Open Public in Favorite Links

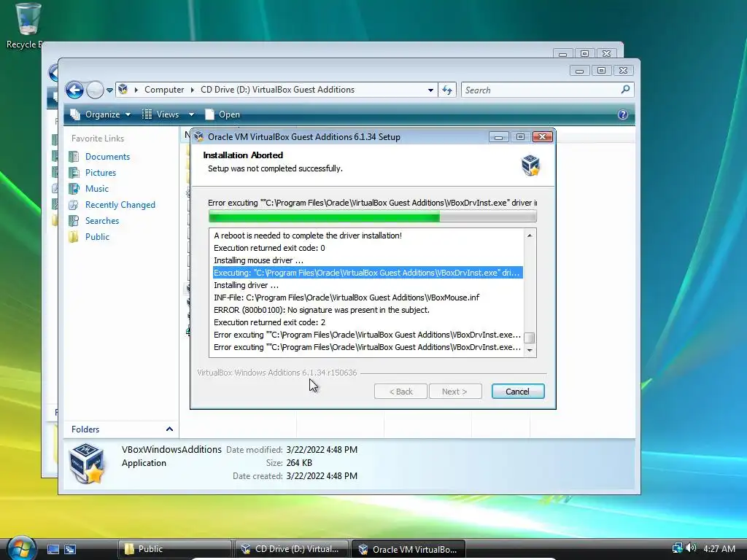pyautogui.click(x=97, y=237)
